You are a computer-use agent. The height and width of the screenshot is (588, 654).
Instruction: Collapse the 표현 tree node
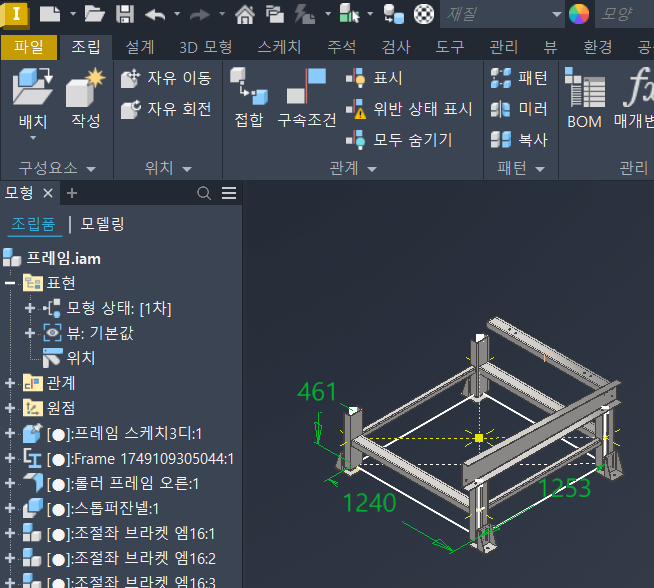click(x=10, y=283)
